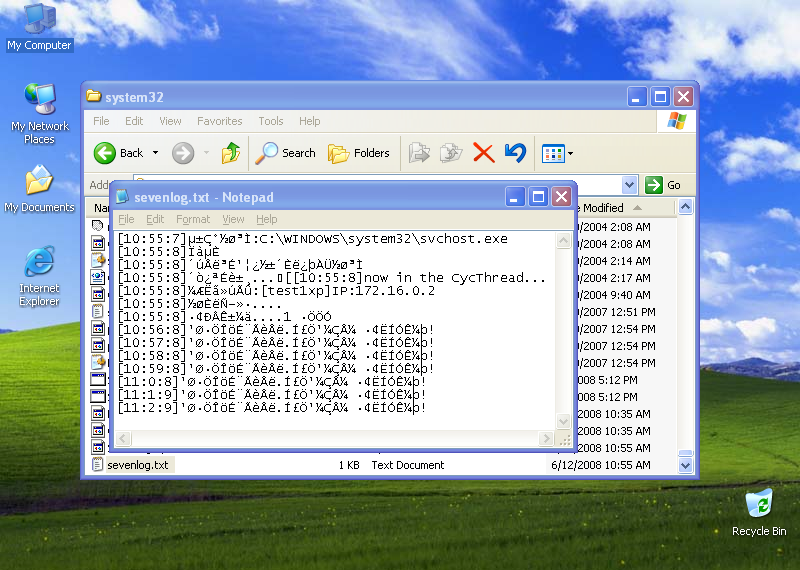Minimize the Notepad window
The width and height of the screenshot is (800, 570).
pyautogui.click(x=514, y=196)
